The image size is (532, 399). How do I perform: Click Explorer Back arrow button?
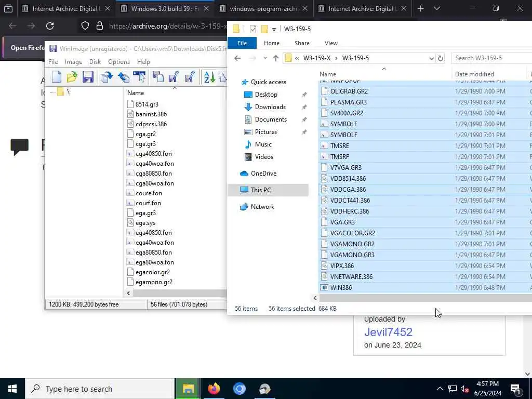click(x=237, y=58)
